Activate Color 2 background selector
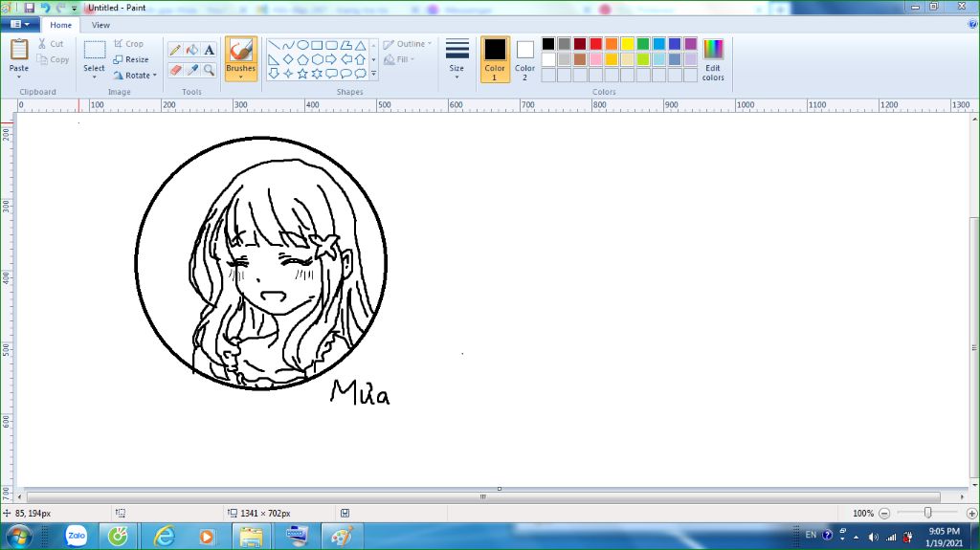Viewport: 980px width, 550px height. coord(525,59)
